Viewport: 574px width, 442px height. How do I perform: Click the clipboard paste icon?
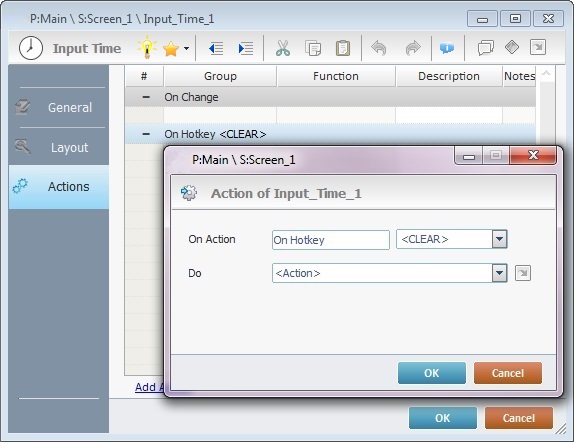[x=343, y=48]
